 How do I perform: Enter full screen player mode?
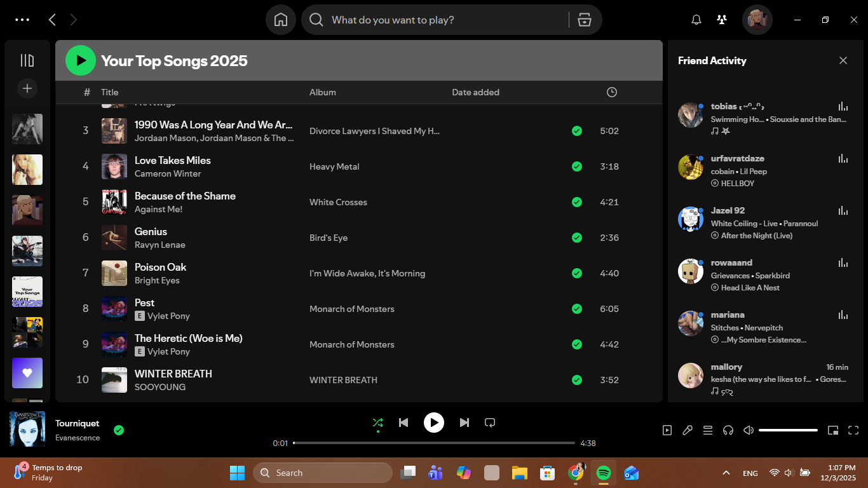pos(853,430)
